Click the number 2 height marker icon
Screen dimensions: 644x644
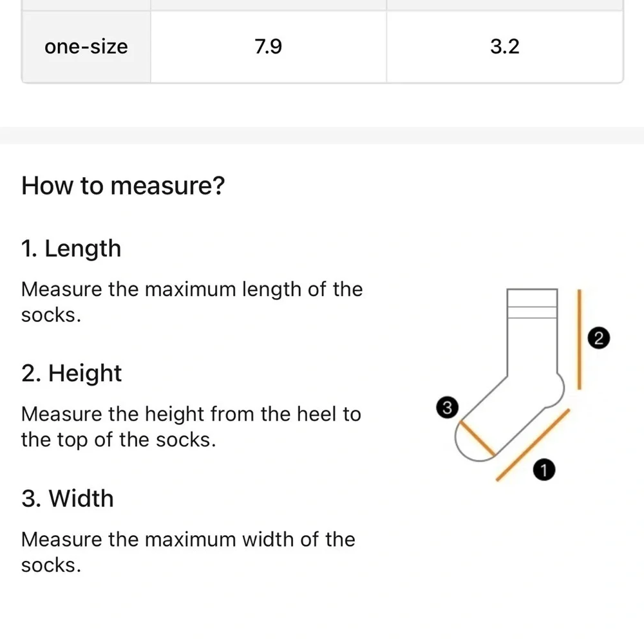(x=598, y=338)
